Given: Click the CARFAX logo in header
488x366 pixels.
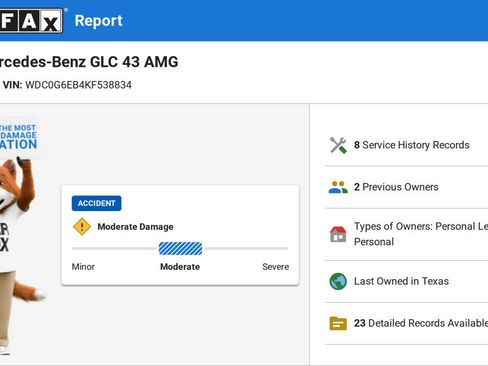Looking at the screenshot, I should pyautogui.click(x=31, y=21).
